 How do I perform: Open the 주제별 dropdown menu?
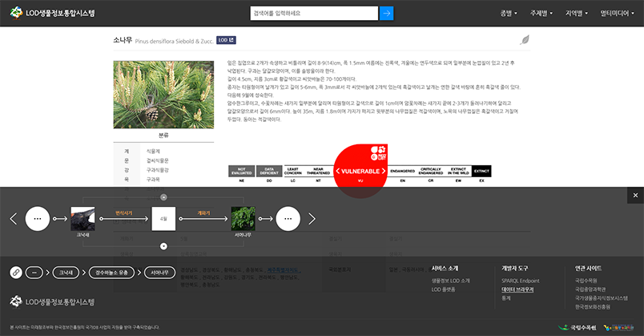point(541,13)
